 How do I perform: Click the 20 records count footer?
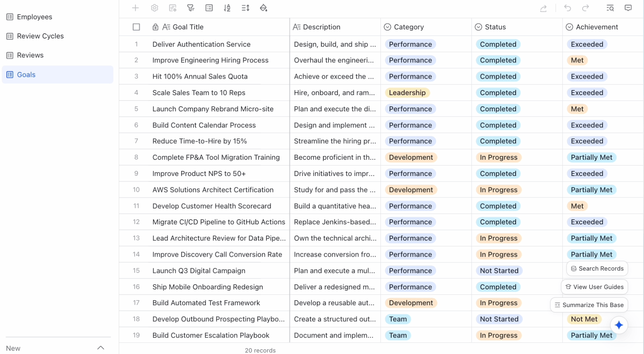tap(260, 350)
